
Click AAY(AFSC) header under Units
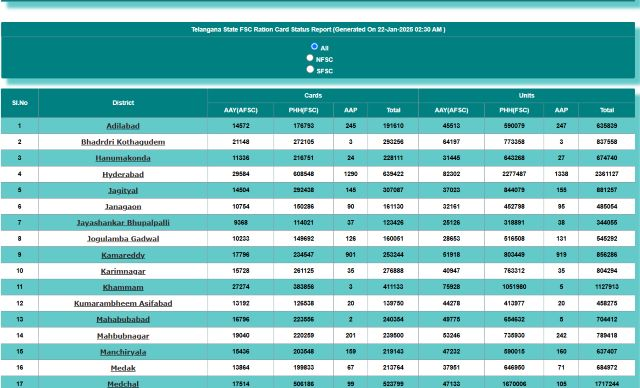(451, 110)
